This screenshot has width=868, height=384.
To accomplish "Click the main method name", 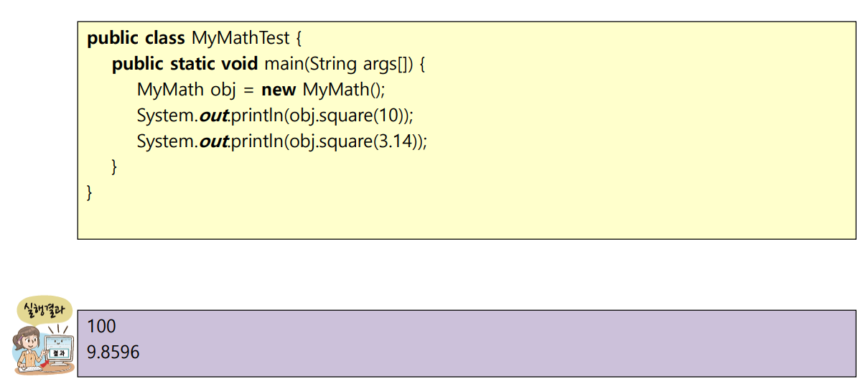I will click(284, 64).
